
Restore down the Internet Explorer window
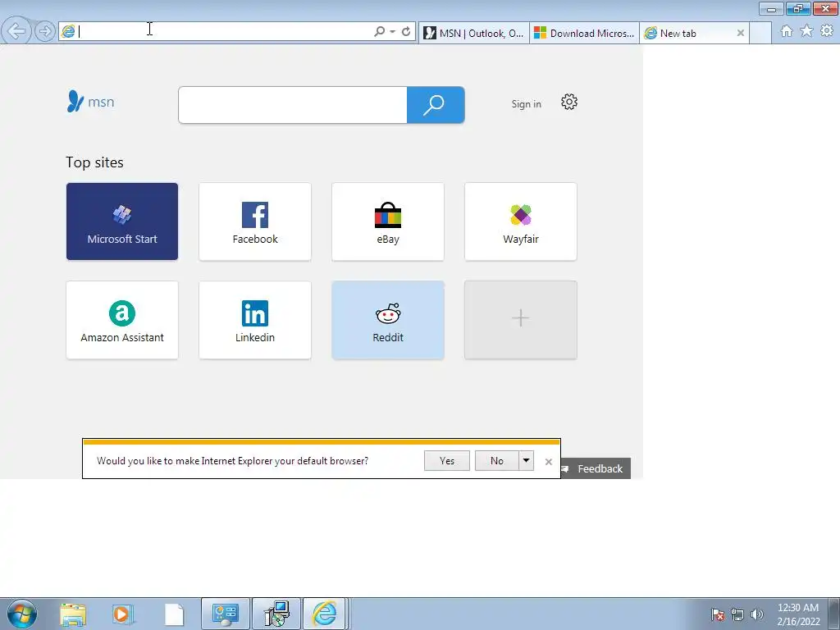[x=798, y=8]
